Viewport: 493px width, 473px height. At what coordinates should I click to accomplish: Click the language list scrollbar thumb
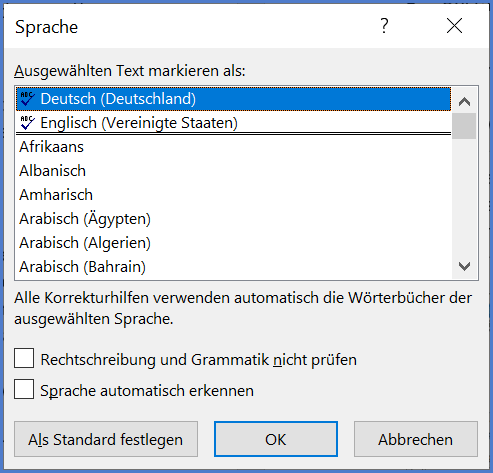(x=464, y=126)
